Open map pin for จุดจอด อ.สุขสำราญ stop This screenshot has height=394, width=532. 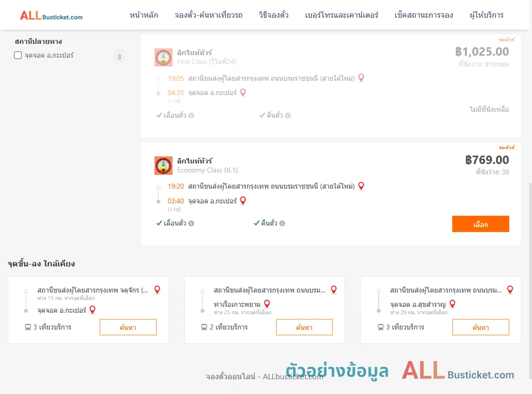tap(452, 303)
